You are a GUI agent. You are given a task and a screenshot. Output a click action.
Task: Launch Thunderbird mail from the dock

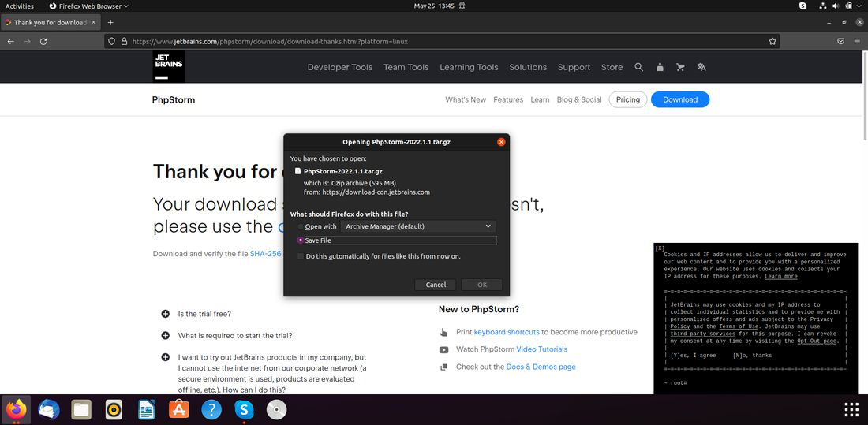coord(49,410)
